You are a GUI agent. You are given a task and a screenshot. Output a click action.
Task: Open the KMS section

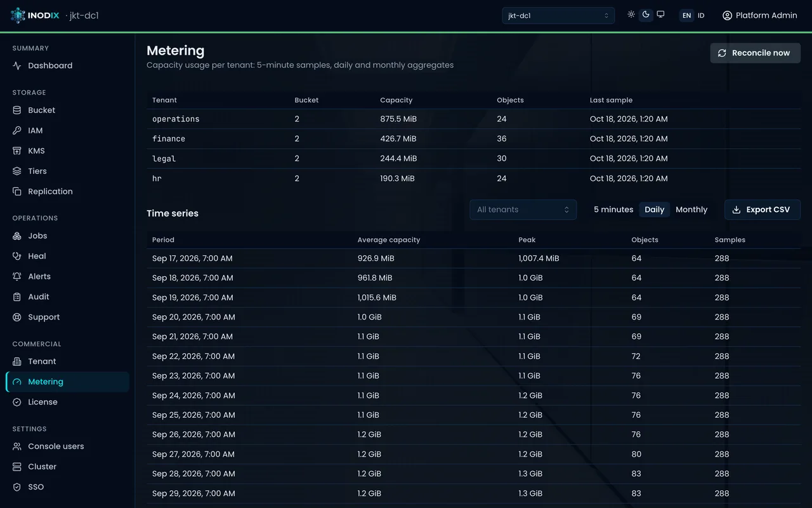pos(67,150)
